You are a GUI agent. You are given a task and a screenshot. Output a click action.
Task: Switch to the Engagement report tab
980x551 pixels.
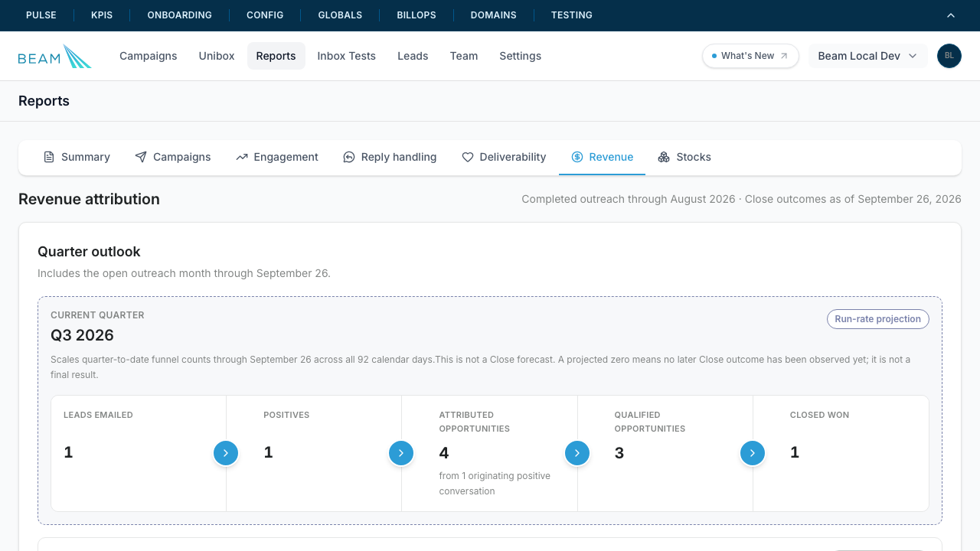click(x=277, y=157)
